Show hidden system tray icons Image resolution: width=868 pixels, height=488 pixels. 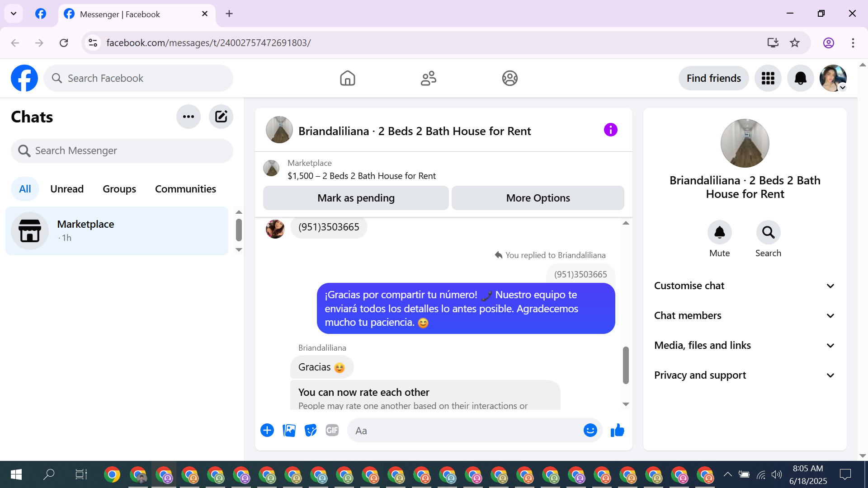coord(727,474)
